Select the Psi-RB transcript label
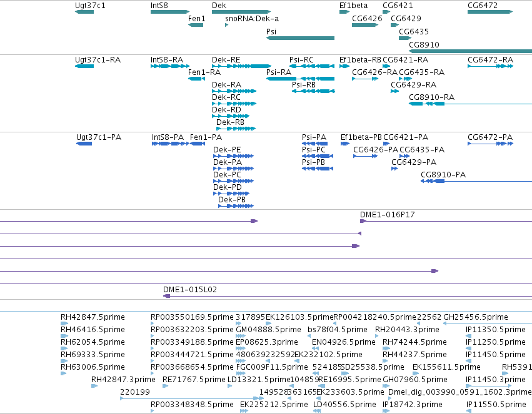 point(304,85)
